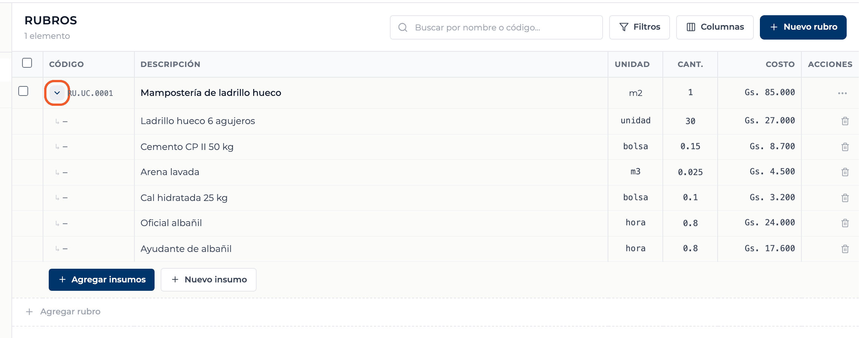Toggle the select-all checkbox in header

pyautogui.click(x=27, y=63)
